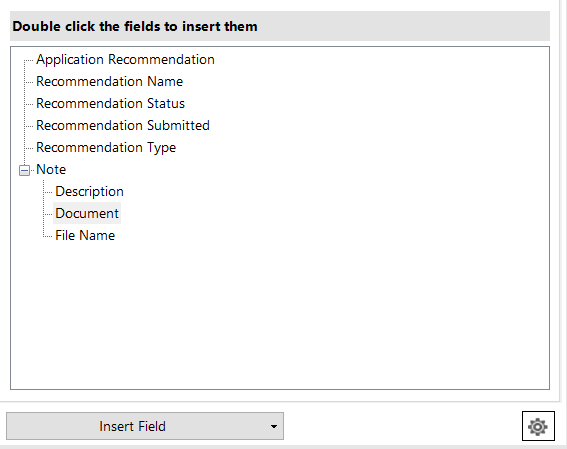Select Description under the Note node
567x449 pixels.
pyautogui.click(x=89, y=192)
